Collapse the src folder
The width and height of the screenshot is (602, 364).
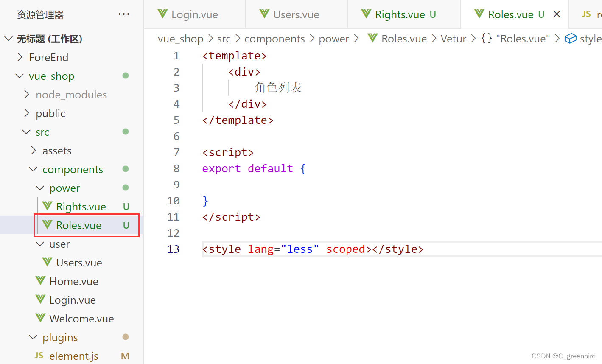[26, 132]
